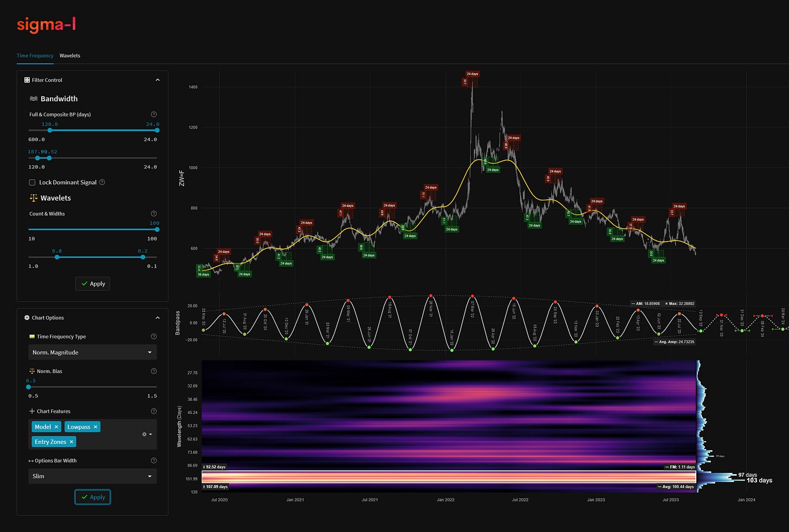The image size is (789, 532).
Task: Click the ZW=F axis label
Action: tap(182, 178)
